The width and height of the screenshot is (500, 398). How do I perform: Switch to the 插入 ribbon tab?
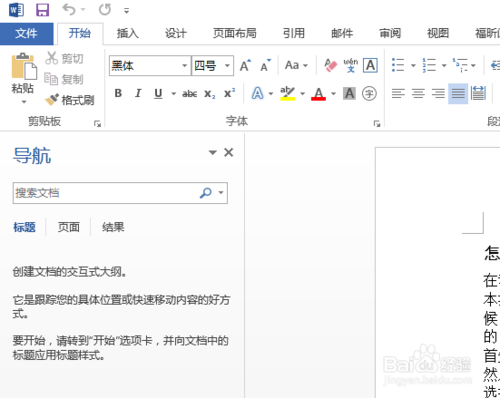(128, 33)
